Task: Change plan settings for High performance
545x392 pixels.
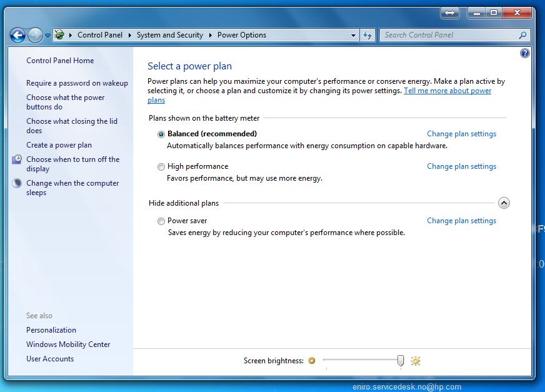Action: tap(462, 166)
